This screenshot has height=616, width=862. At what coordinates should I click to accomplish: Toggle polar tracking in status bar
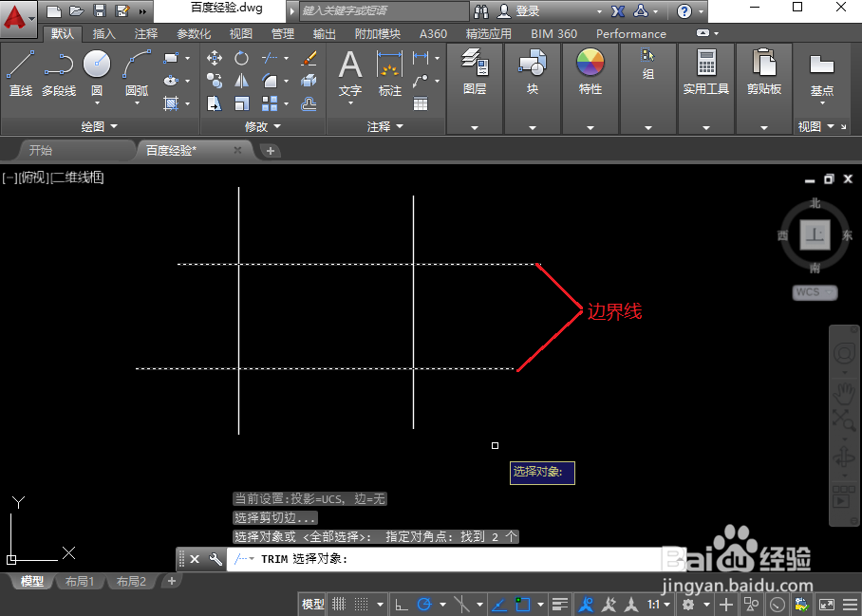[x=424, y=605]
